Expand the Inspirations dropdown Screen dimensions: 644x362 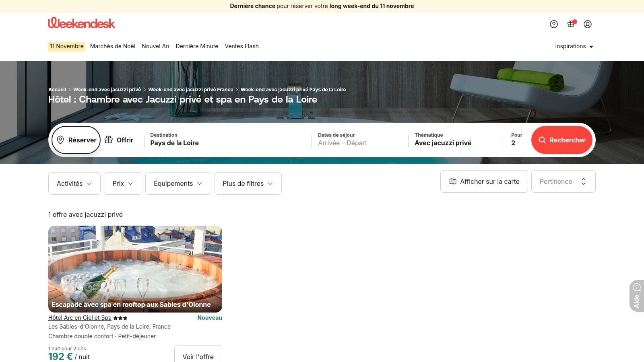574,46
